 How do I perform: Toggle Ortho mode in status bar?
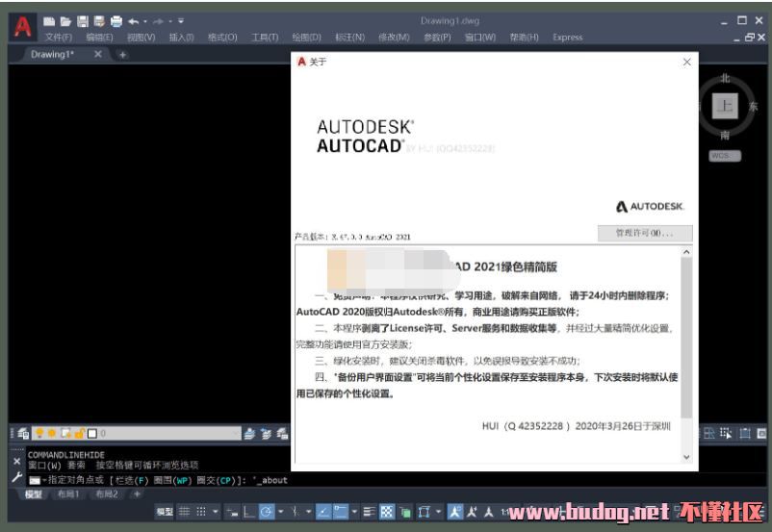[x=248, y=513]
